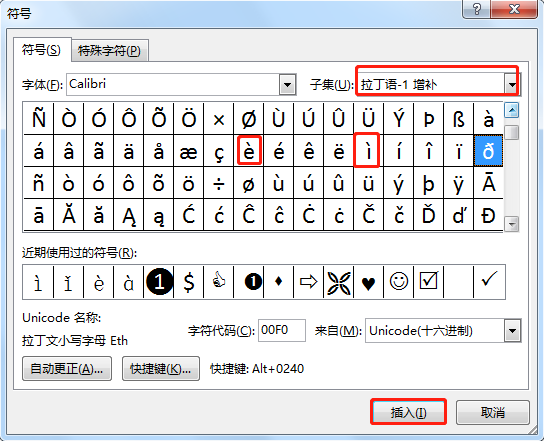This screenshot has width=544, height=441.
Task: Pick the dollar sign recent symbol
Action: [x=189, y=282]
